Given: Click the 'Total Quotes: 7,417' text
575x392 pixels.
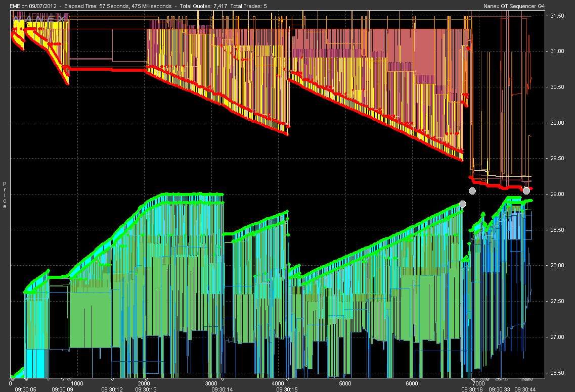Looking at the screenshot, I should 203,6.
